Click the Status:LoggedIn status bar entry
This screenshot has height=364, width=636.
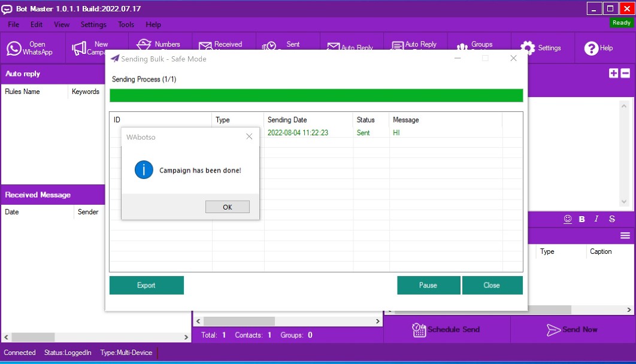(x=68, y=353)
